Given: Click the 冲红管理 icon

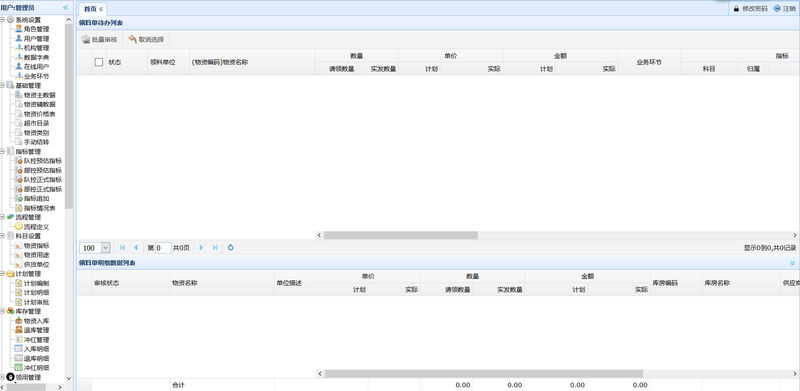Looking at the screenshot, I should (x=19, y=339).
